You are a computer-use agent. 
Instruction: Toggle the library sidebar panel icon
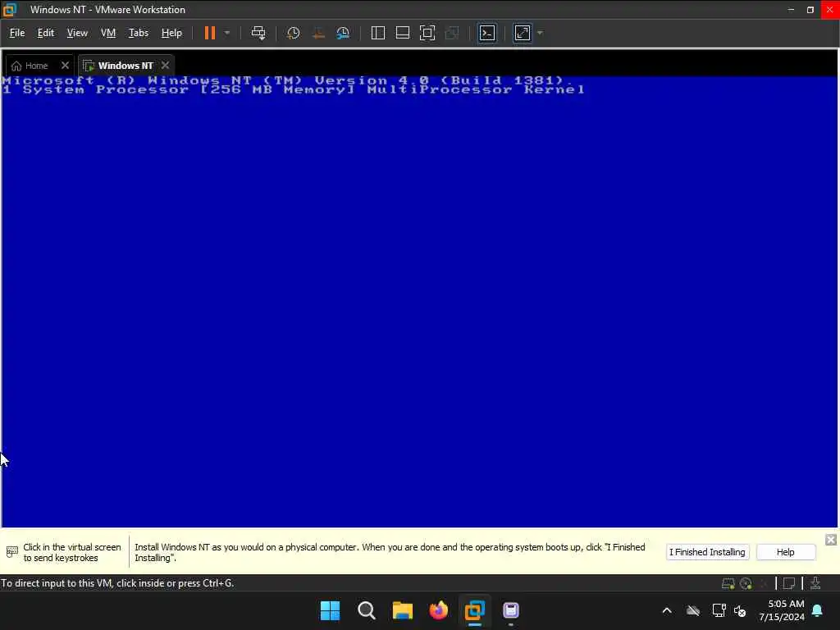coord(377,33)
